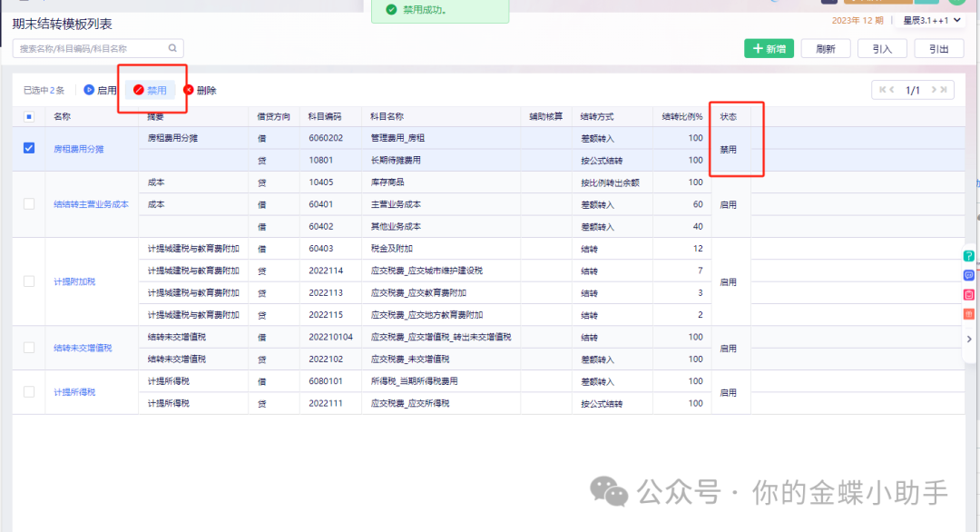Open the blue chat robot icon
Image resolution: width=980 pixels, height=532 pixels.
968,275
